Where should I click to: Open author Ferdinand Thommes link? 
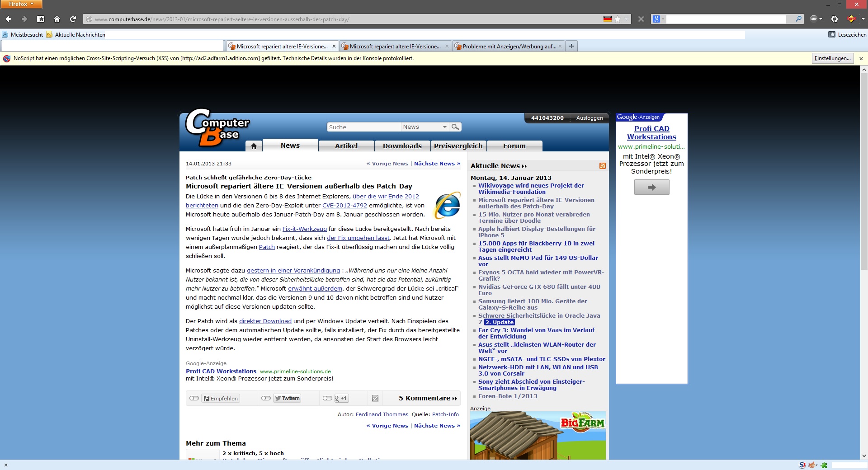click(382, 414)
